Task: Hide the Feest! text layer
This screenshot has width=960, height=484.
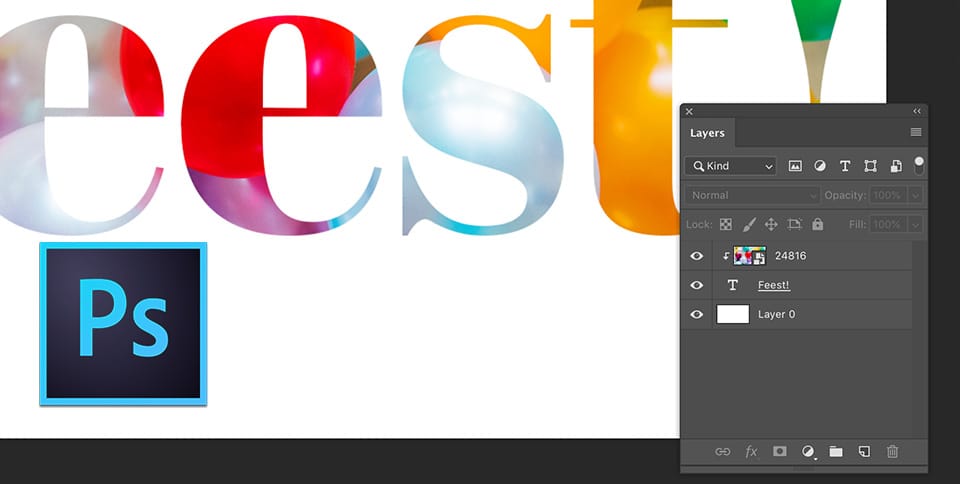Action: tap(697, 285)
